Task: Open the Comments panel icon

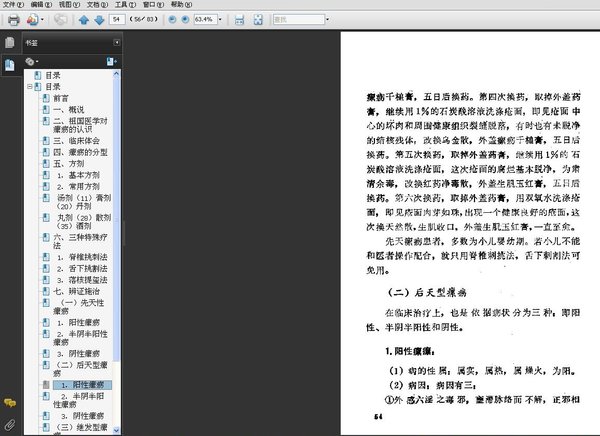Action: click(10, 403)
